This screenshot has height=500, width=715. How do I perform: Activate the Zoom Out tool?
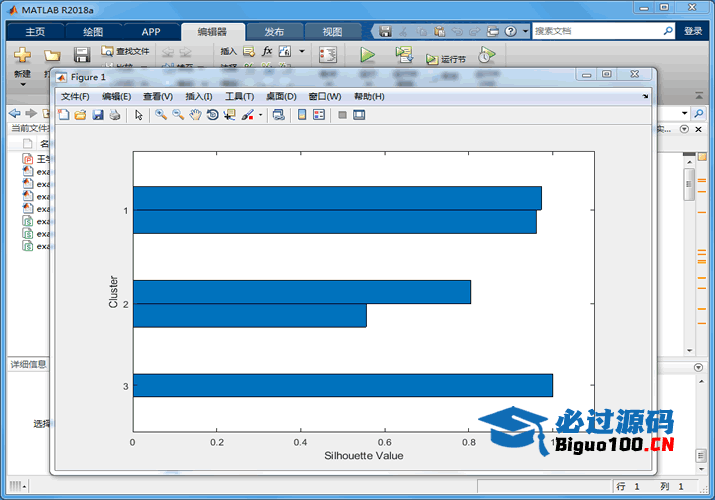178,115
